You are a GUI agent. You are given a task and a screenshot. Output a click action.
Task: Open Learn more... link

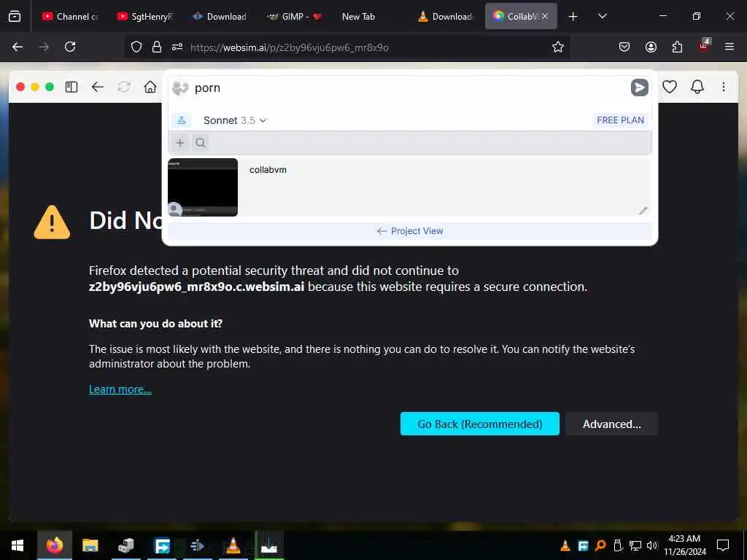(120, 389)
